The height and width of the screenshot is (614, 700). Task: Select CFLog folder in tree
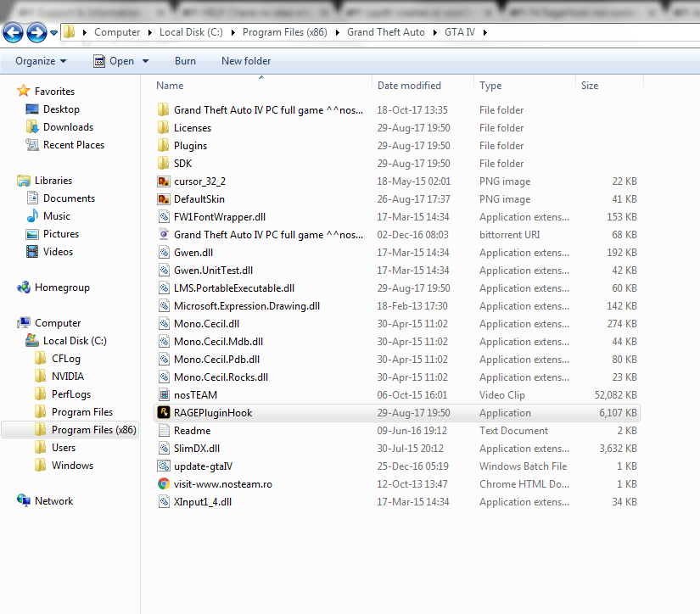(x=65, y=359)
